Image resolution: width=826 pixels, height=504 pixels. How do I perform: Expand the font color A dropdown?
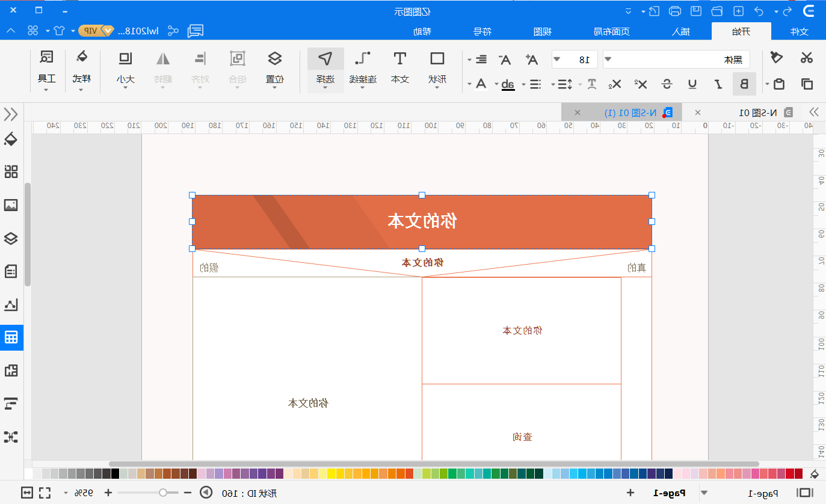(469, 84)
